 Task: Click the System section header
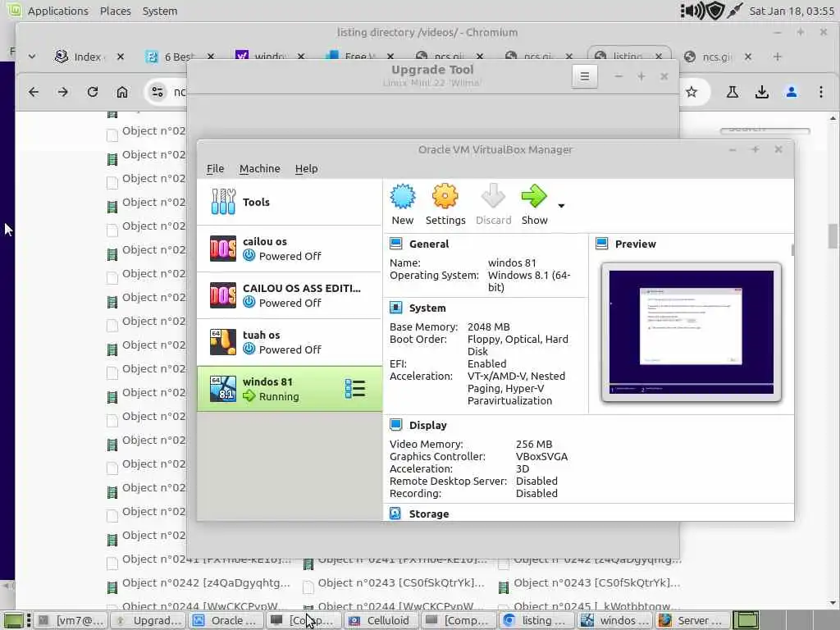click(427, 308)
